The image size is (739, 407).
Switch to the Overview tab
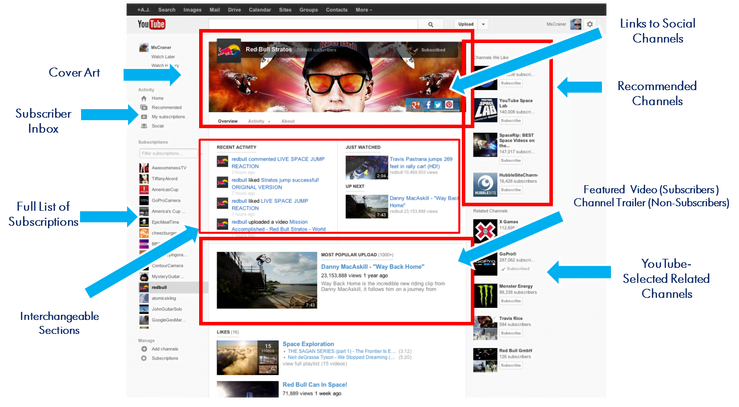(228, 121)
